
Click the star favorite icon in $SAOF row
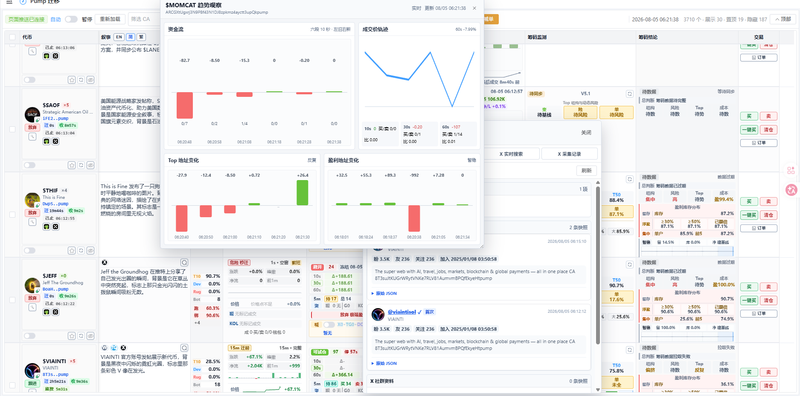click(x=72, y=165)
